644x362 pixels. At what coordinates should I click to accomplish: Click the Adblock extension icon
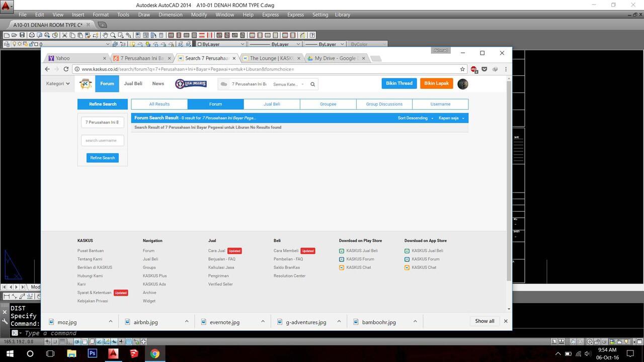point(473,69)
